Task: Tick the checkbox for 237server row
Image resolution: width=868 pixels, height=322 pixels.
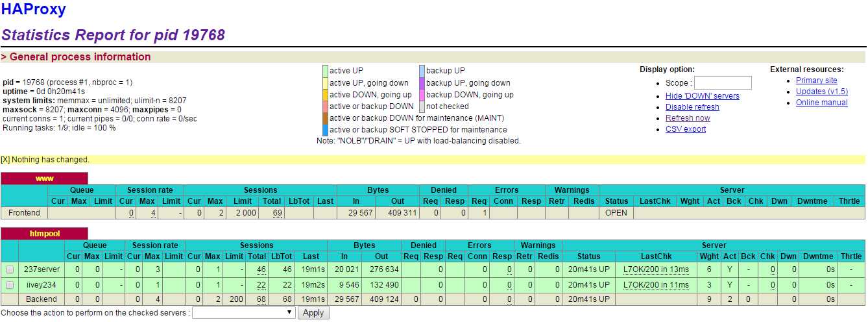Action: (x=10, y=269)
